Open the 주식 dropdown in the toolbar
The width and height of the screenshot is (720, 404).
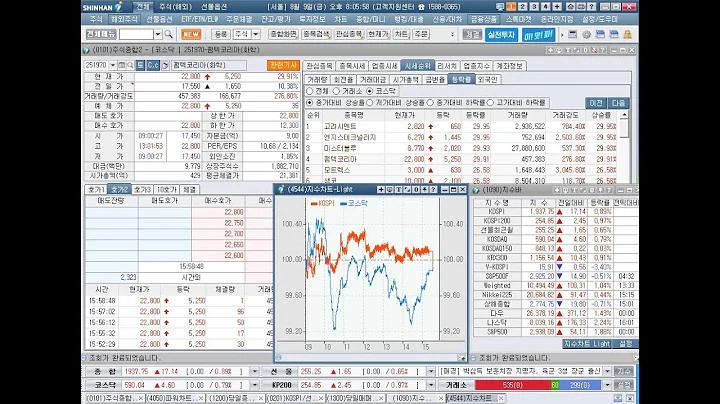pos(256,34)
